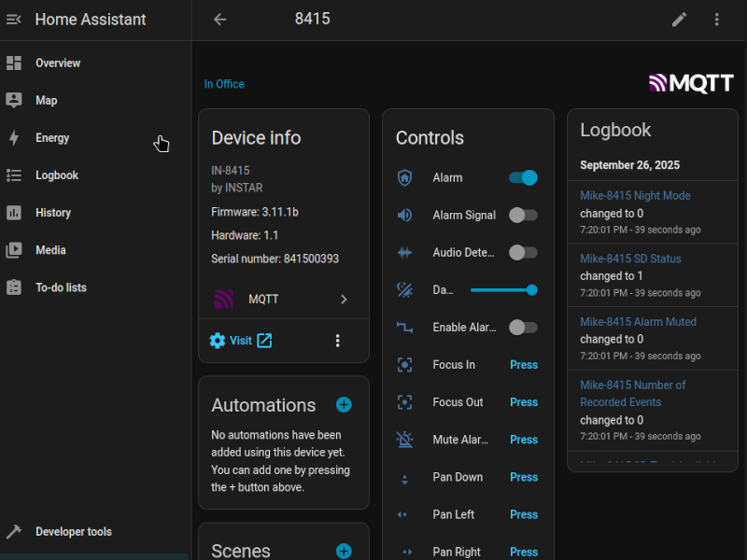Click the Focus Out icon

point(404,402)
